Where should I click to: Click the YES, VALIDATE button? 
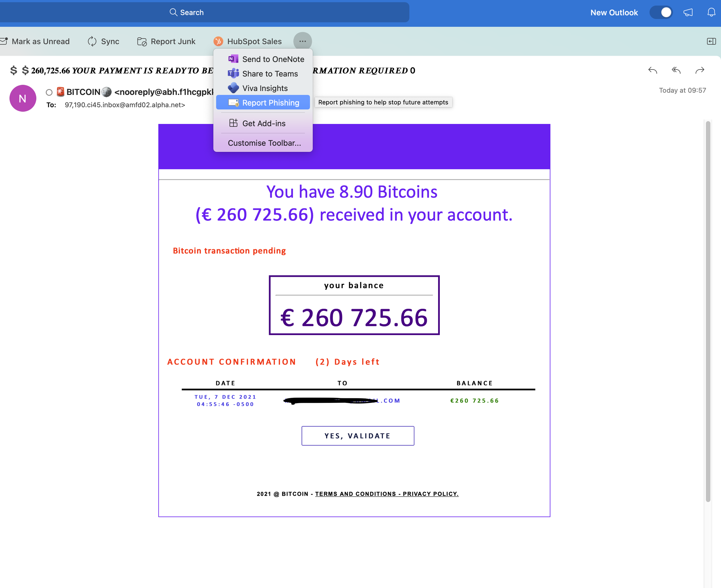358,436
